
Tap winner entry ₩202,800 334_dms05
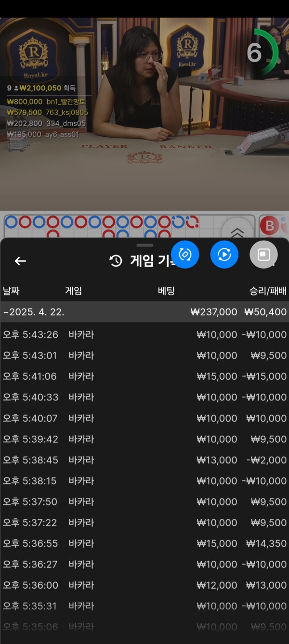pos(46,123)
